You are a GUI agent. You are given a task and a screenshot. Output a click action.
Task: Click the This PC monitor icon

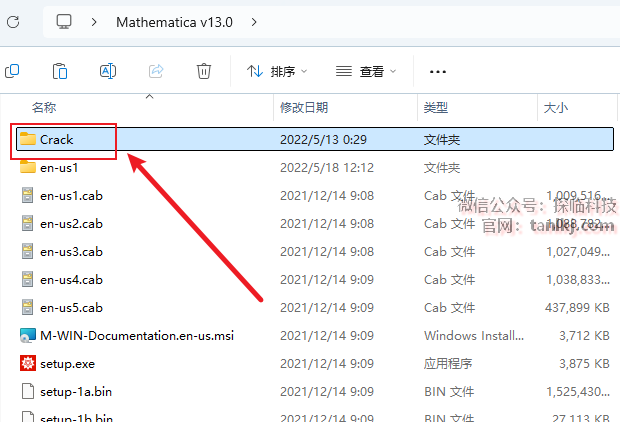click(x=65, y=21)
